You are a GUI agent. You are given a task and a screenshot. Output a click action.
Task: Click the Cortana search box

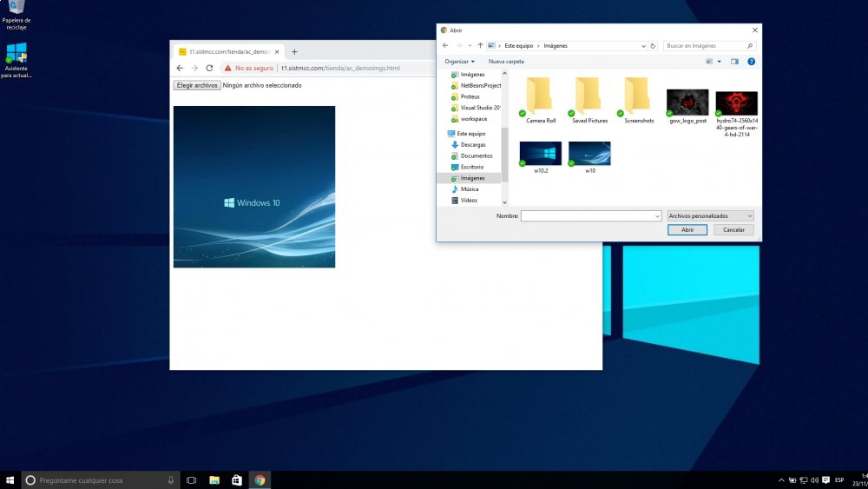[x=100, y=480]
